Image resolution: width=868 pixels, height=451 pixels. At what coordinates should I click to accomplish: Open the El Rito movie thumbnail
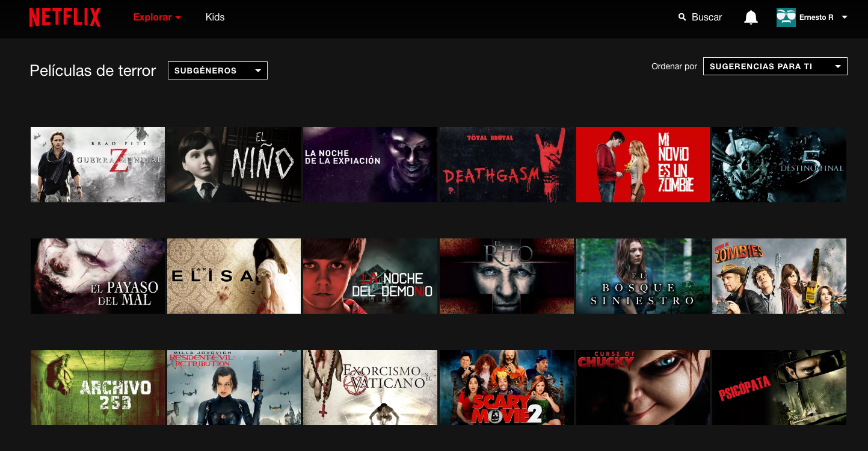(x=506, y=276)
